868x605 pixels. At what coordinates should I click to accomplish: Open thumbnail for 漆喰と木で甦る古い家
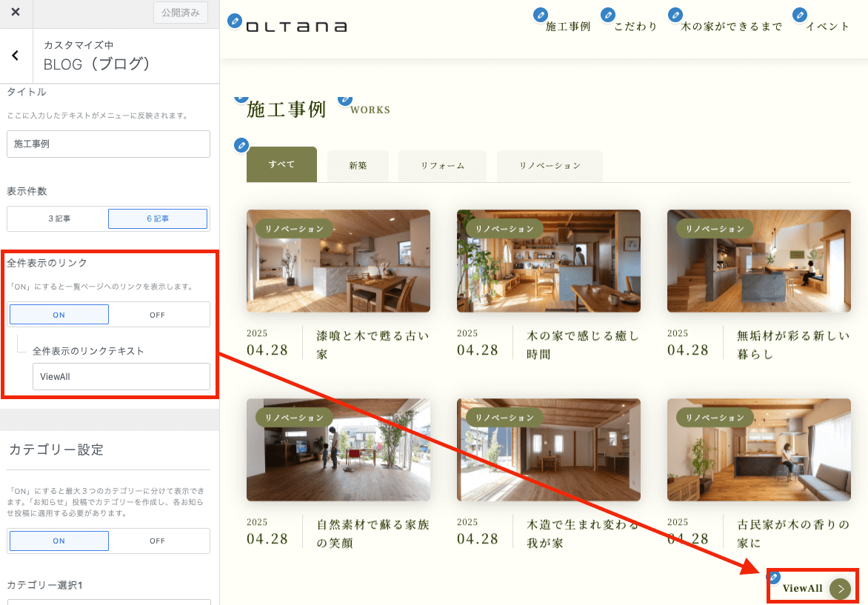tap(338, 261)
